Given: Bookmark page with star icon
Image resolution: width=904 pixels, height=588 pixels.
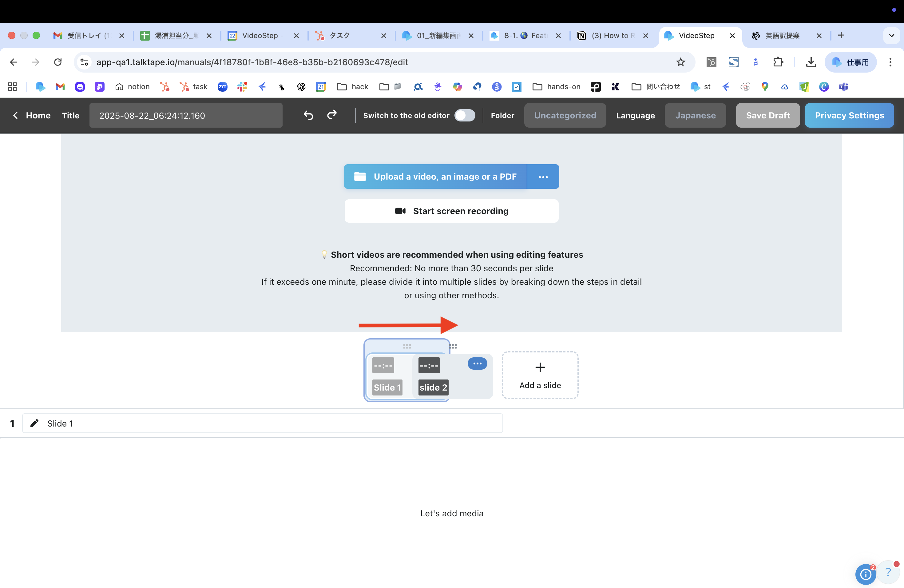Looking at the screenshot, I should 680,62.
